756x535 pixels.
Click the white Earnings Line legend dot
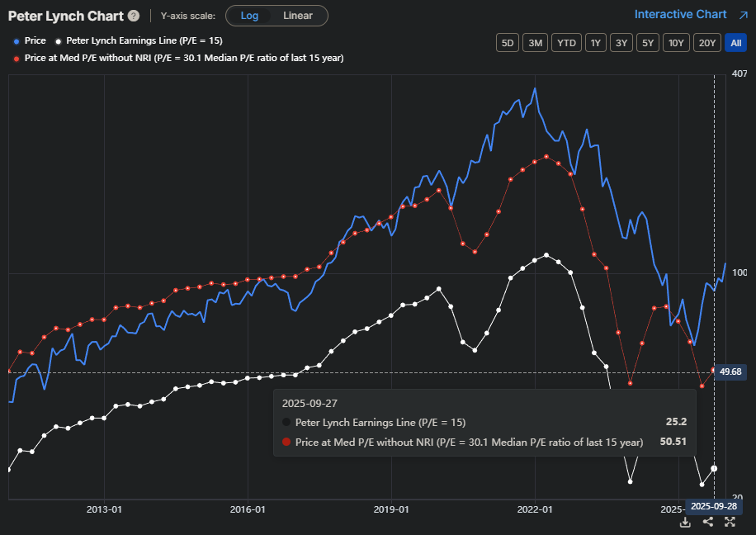(58, 40)
